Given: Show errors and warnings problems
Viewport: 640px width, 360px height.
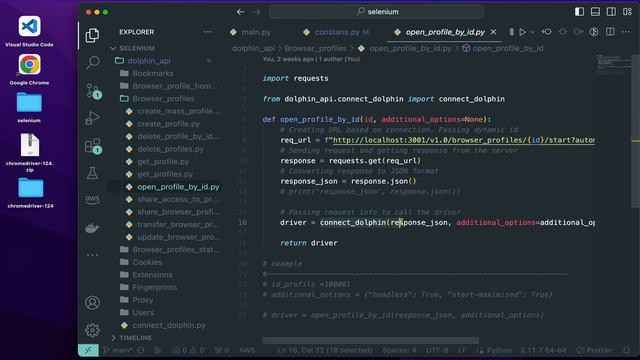Looking at the screenshot, I should pos(188,350).
